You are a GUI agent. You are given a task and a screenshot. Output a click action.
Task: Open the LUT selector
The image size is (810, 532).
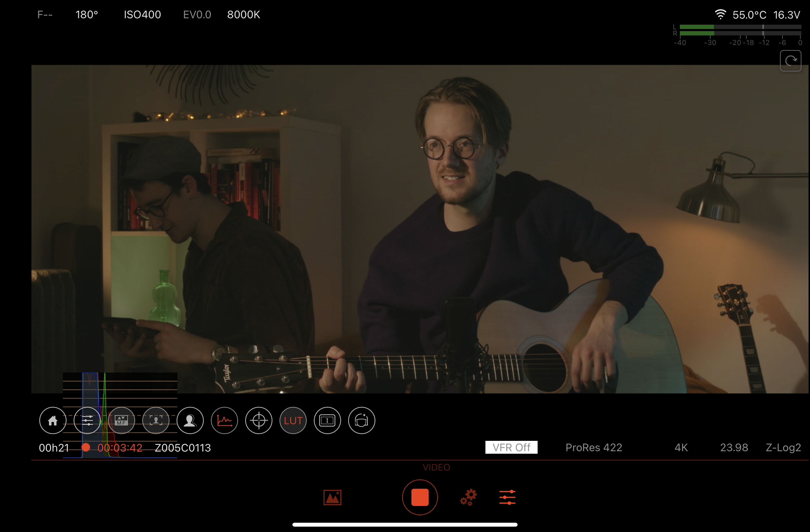coord(293,421)
